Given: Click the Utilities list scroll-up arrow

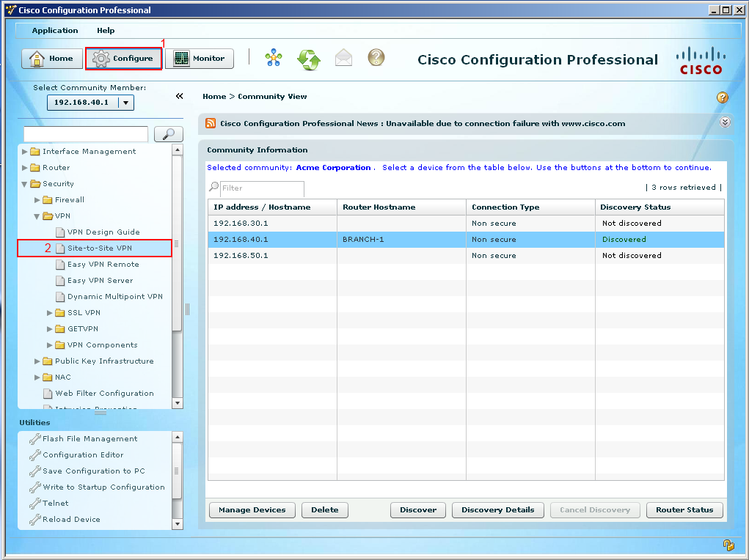Looking at the screenshot, I should (178, 437).
